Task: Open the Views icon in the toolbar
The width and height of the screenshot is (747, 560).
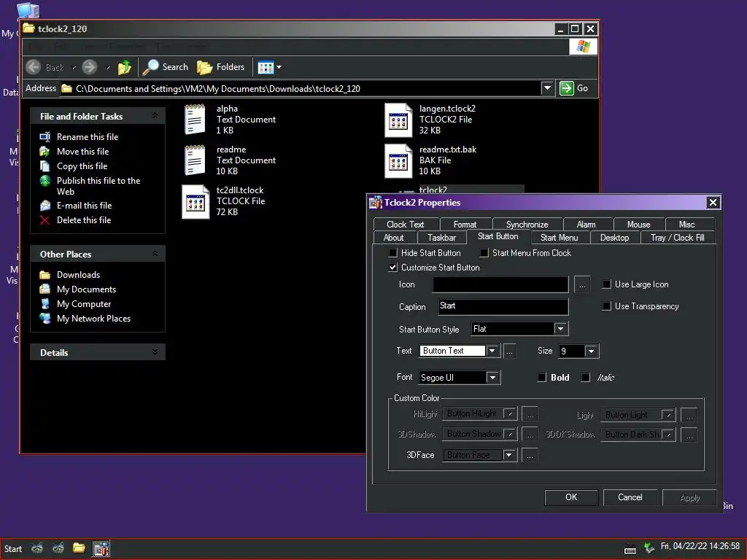Action: point(266,67)
